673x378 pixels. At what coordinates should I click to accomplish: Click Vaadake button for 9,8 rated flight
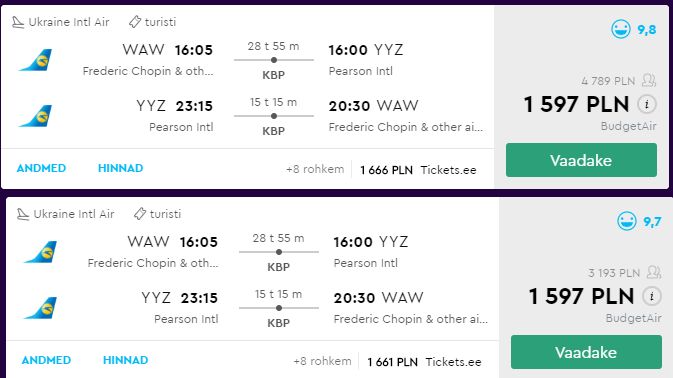(x=581, y=160)
